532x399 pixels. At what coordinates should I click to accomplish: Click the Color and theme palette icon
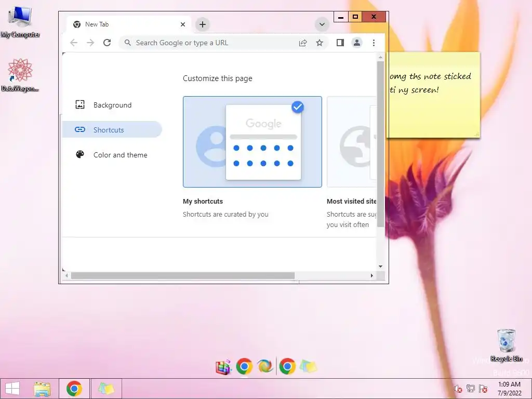pyautogui.click(x=79, y=154)
